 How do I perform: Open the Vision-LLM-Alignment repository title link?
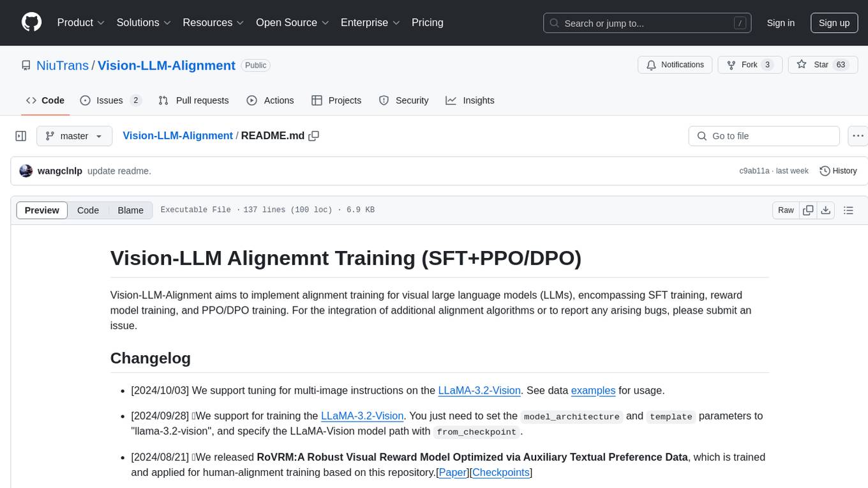click(167, 65)
